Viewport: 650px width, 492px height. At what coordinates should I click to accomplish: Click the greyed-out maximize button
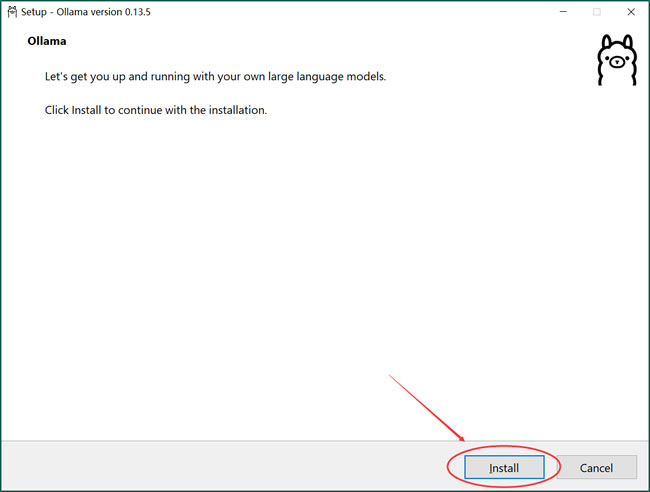[x=597, y=12]
